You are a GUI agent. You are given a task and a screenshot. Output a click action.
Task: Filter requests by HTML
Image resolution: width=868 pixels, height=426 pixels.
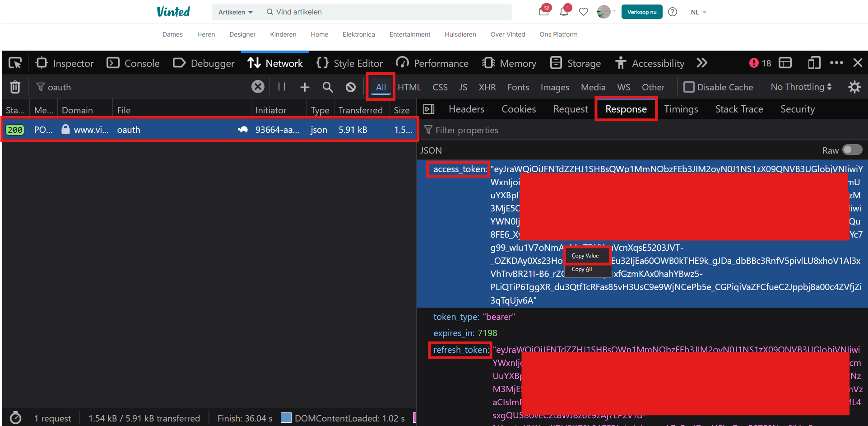409,87
